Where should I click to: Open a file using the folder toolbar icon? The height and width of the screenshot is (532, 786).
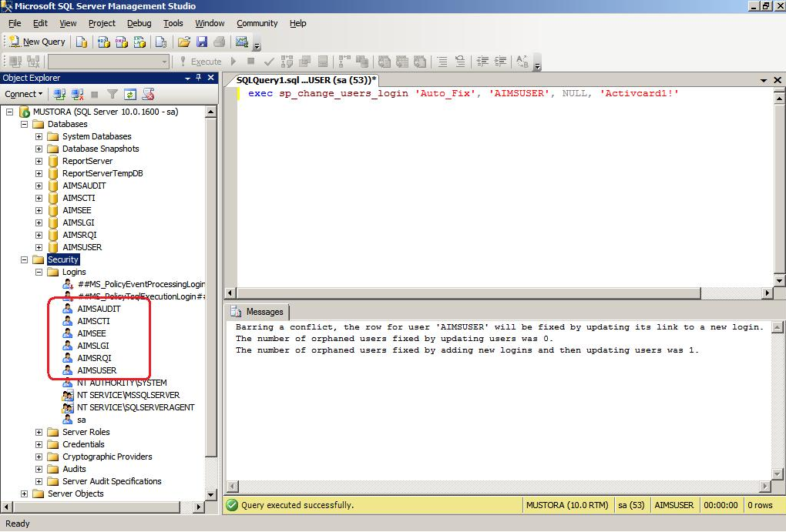[185, 42]
